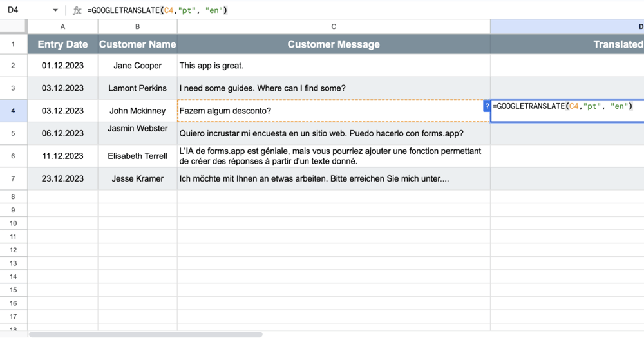Select column B header
This screenshot has height=338, width=644.
(137, 26)
